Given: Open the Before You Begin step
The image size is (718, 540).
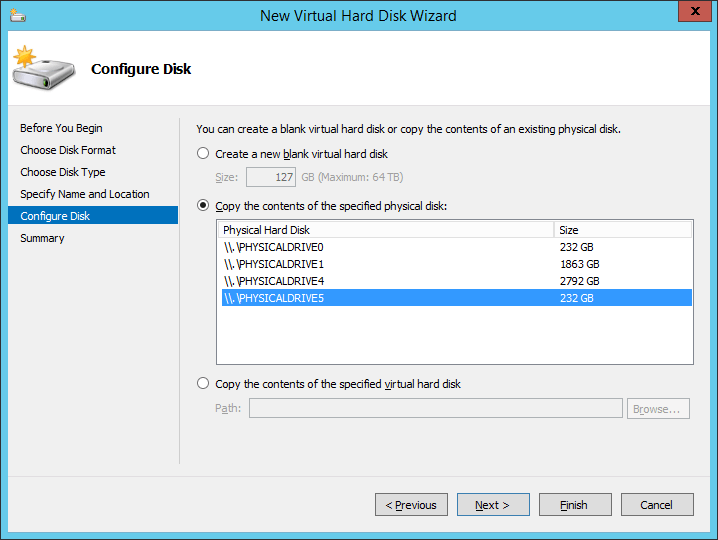Looking at the screenshot, I should tap(61, 128).
